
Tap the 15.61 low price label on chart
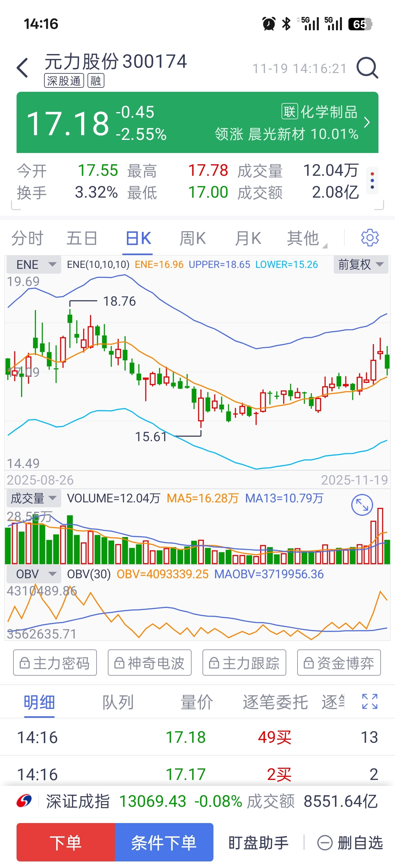coord(151,437)
